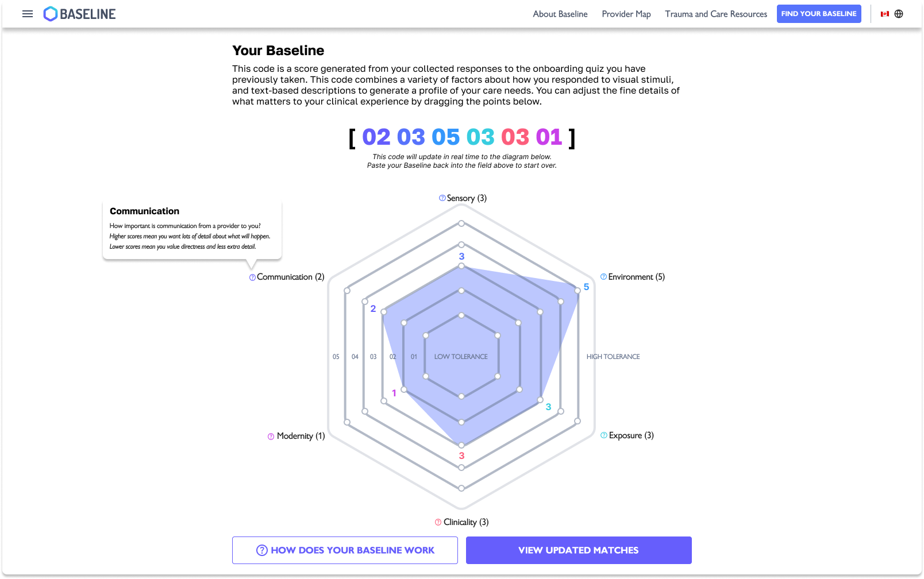Click the Communication help question icon
924x579 pixels.
click(252, 277)
